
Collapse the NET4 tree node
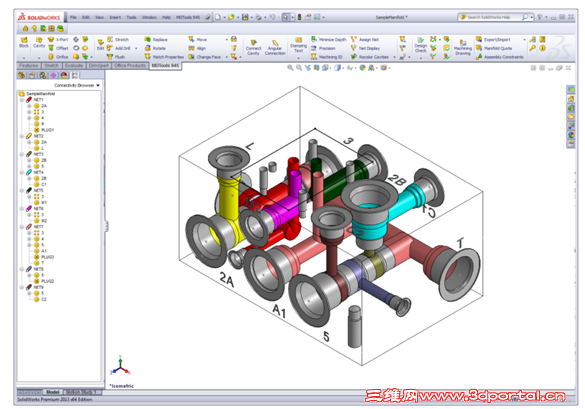(22, 172)
